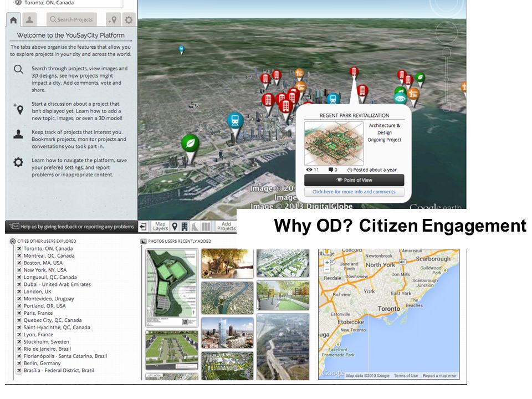The height and width of the screenshot is (399, 532).
Task: Select Longueuil, QC, Canada in cities list
Action: (50, 277)
